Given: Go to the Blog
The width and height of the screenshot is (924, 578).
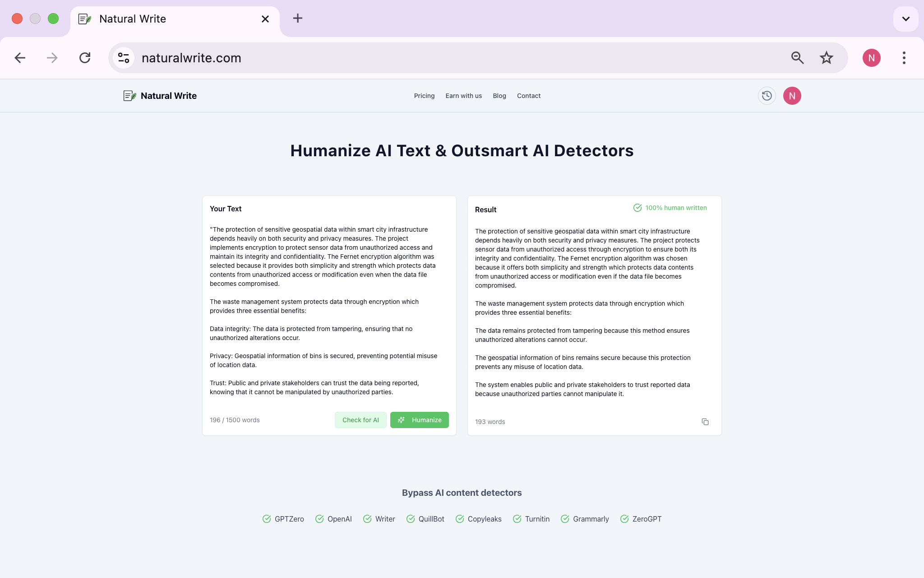Looking at the screenshot, I should [499, 96].
